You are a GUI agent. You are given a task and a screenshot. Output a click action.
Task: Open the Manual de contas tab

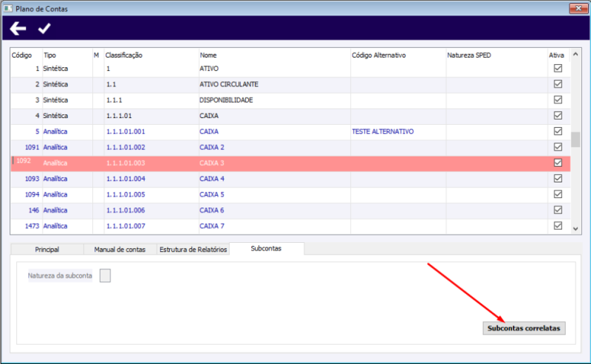120,250
